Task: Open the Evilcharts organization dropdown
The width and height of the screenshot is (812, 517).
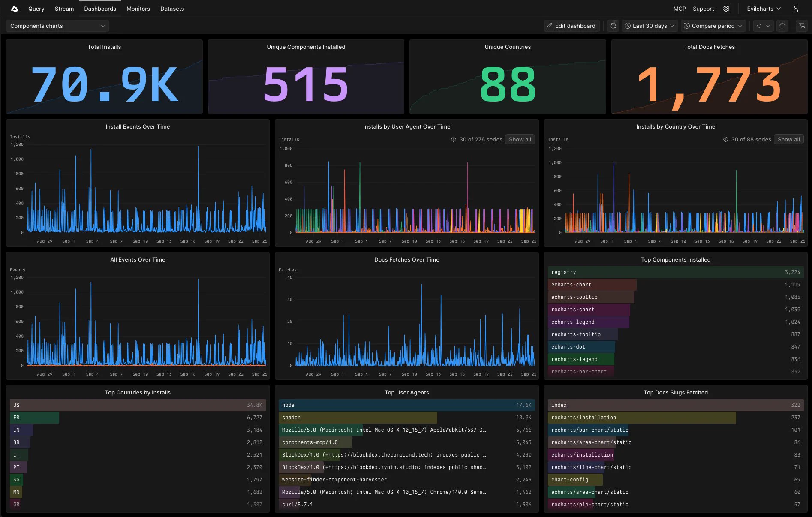Action: pyautogui.click(x=764, y=9)
